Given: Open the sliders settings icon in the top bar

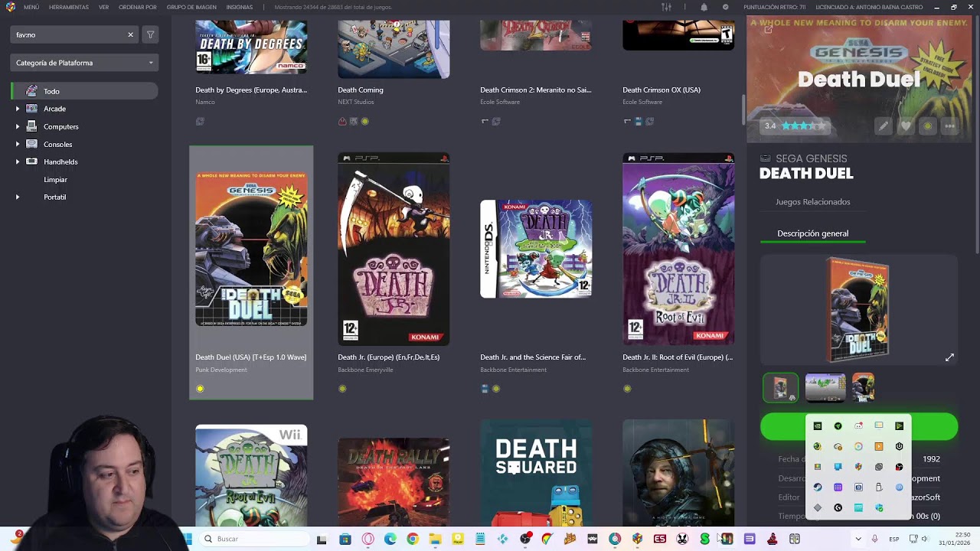Looking at the screenshot, I should tap(666, 7).
